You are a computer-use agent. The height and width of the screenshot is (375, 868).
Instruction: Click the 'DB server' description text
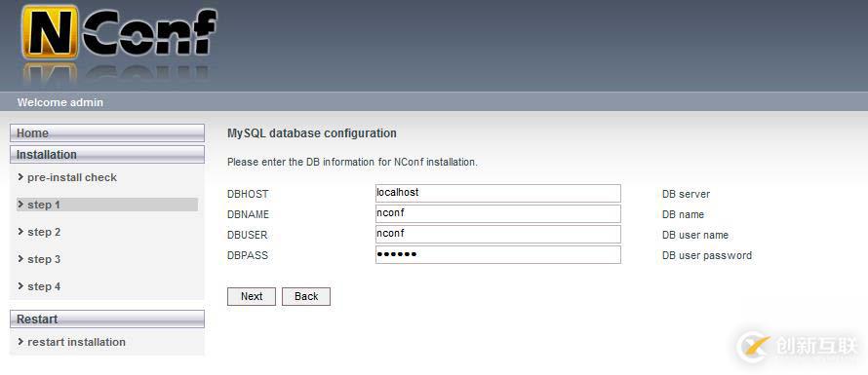(x=686, y=194)
